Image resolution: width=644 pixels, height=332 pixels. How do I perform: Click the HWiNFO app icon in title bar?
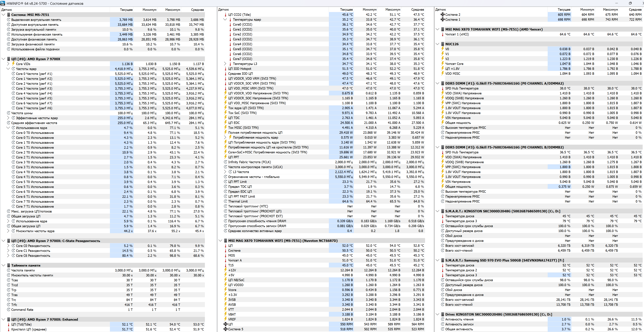(x=3, y=3)
